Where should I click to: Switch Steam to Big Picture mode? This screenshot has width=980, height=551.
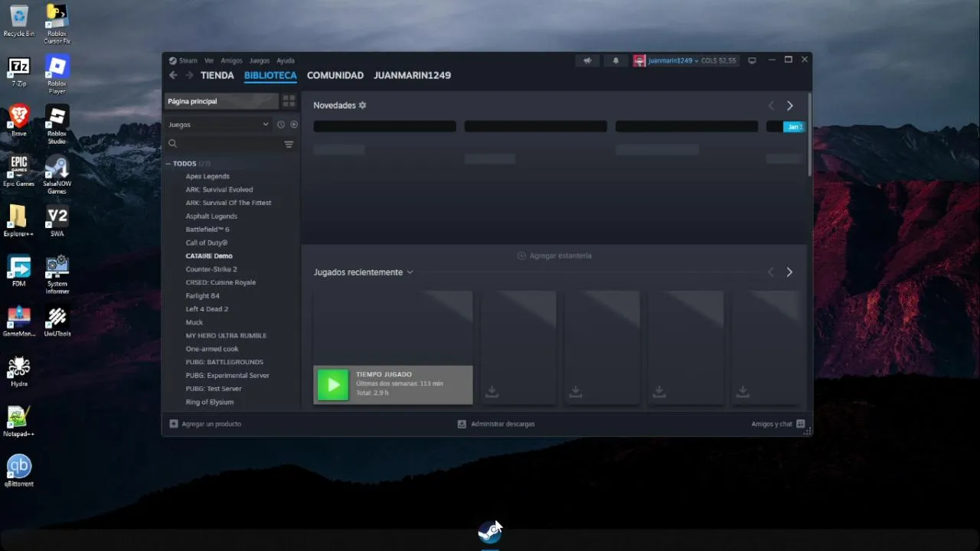752,60
